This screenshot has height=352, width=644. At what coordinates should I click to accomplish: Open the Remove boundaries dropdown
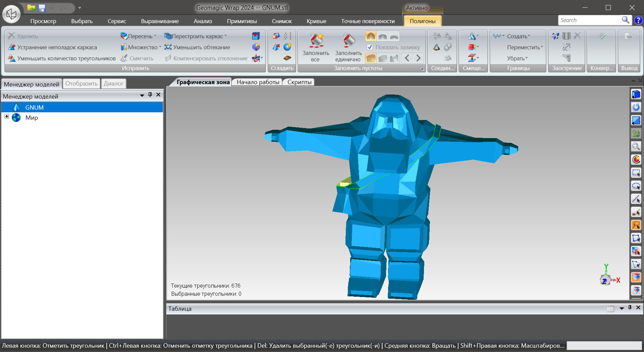(517, 58)
